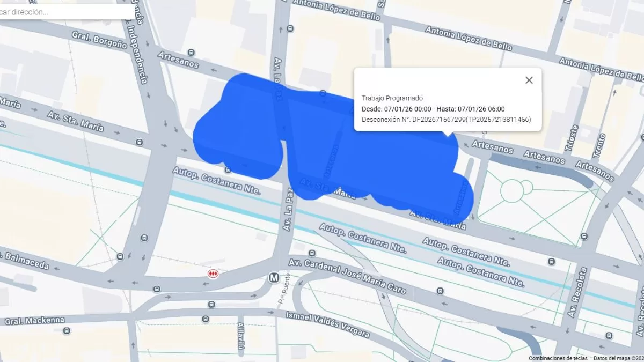Select bus stop on Av. Recoleta beside the park
The image size is (644, 362).
[x=584, y=236]
